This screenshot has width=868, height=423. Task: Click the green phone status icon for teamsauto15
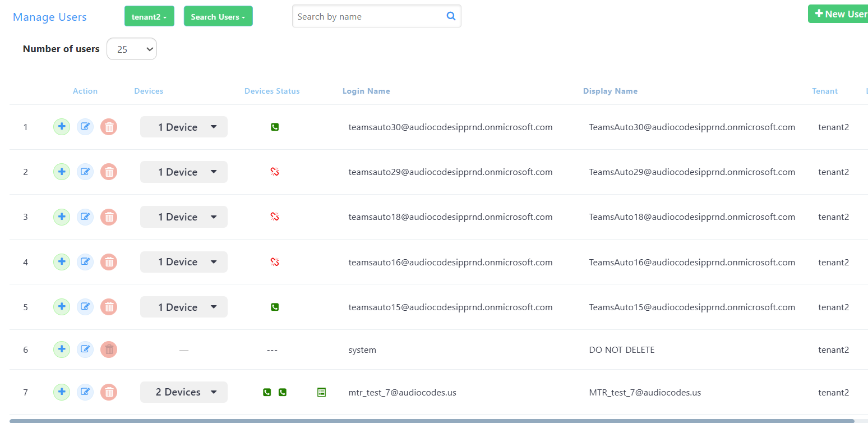[x=275, y=307]
